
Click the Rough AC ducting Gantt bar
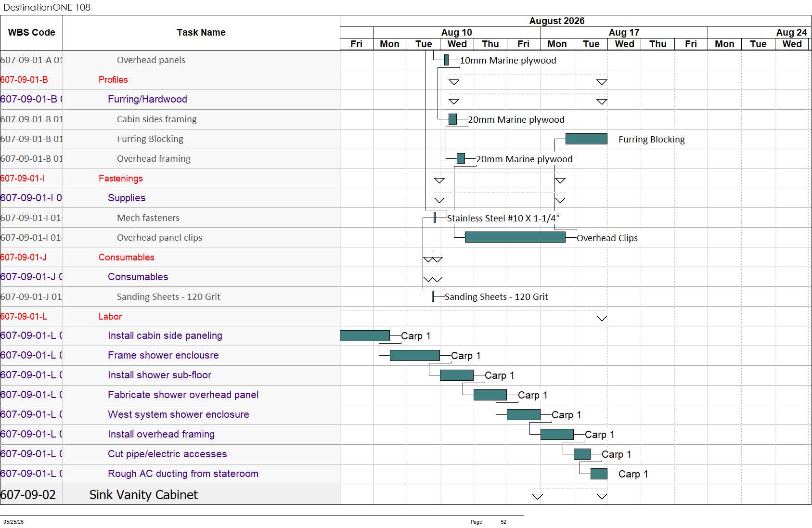coord(599,474)
